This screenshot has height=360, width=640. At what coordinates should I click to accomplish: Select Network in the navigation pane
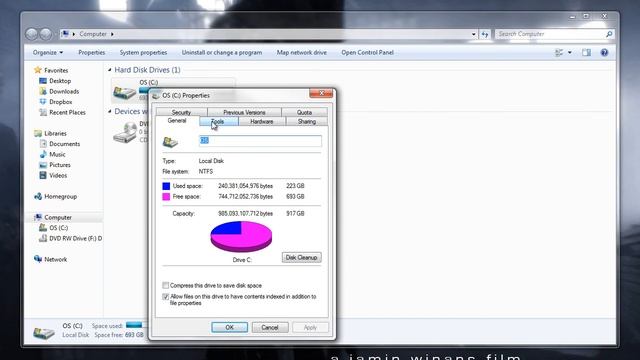click(x=56, y=260)
